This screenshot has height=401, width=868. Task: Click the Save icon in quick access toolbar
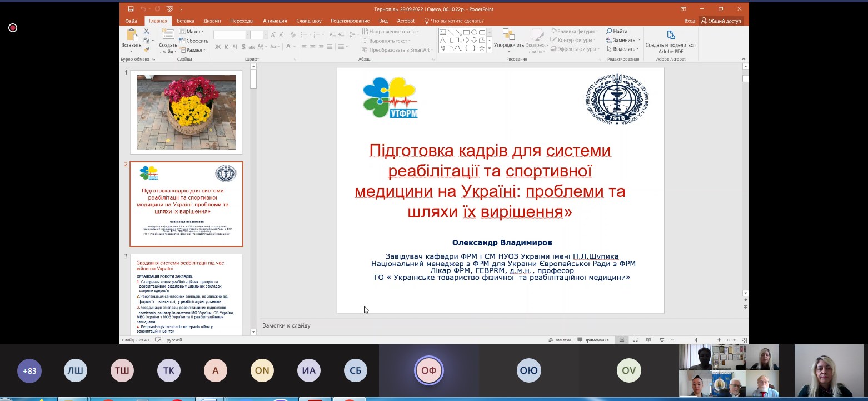[131, 9]
